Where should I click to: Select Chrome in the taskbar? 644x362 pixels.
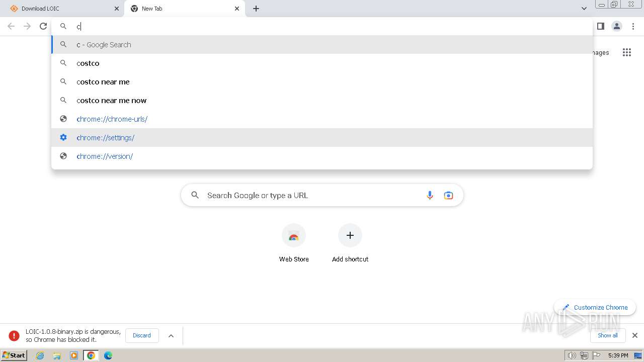91,355
